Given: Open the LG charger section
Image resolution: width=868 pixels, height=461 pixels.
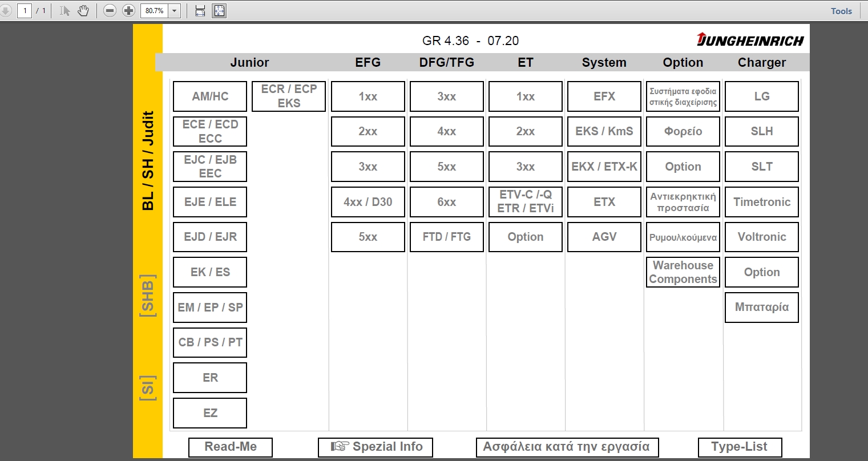Looking at the screenshot, I should click(x=762, y=96).
